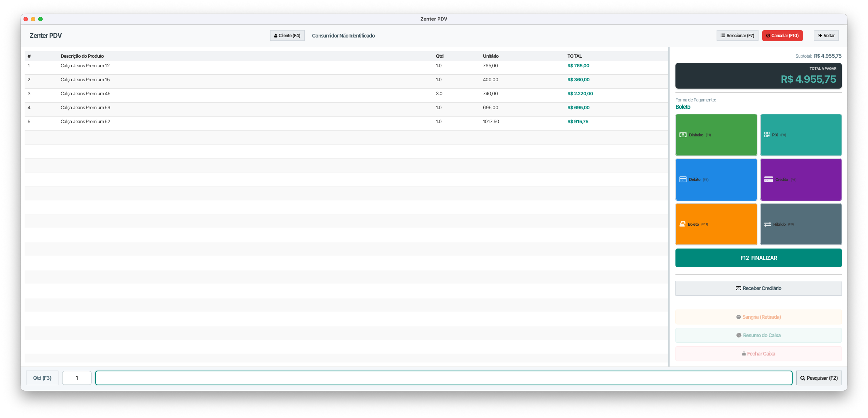Screen dimensions: 868x418
Task: Open Receber Crediário
Action: tap(758, 288)
